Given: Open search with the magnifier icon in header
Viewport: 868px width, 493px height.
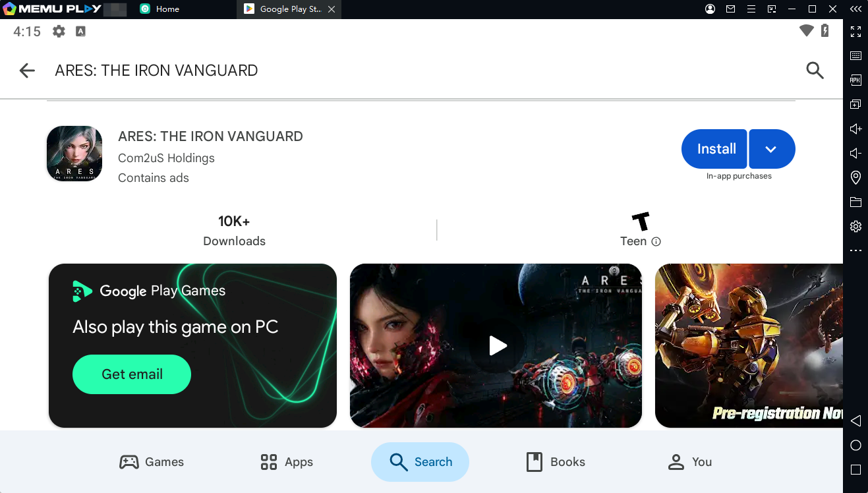Looking at the screenshot, I should point(815,71).
